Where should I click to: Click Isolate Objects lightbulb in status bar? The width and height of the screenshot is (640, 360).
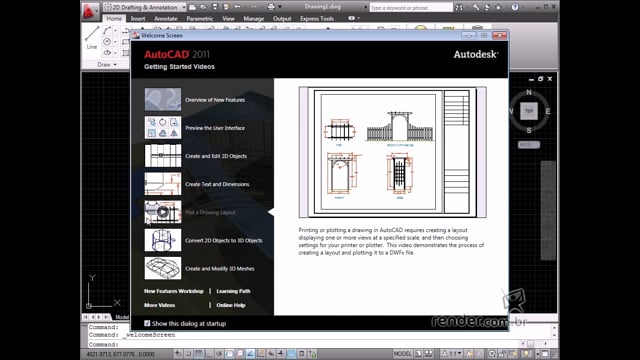[x=527, y=354]
